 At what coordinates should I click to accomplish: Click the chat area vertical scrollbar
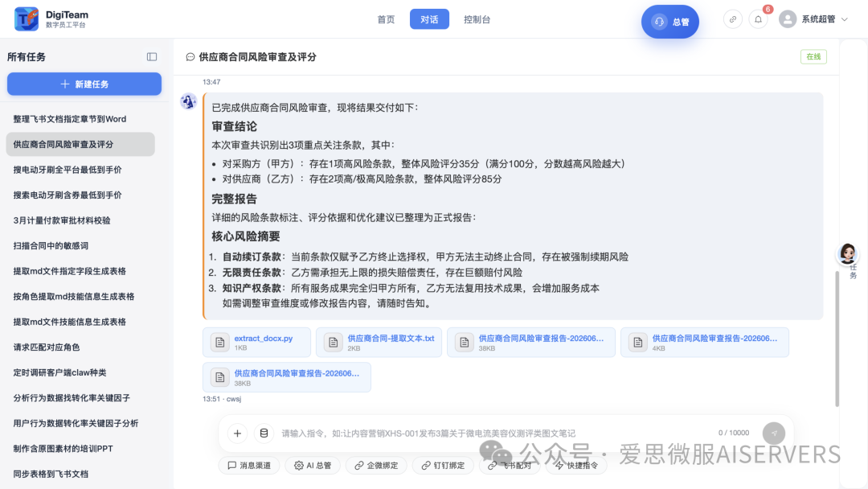pos(837,338)
